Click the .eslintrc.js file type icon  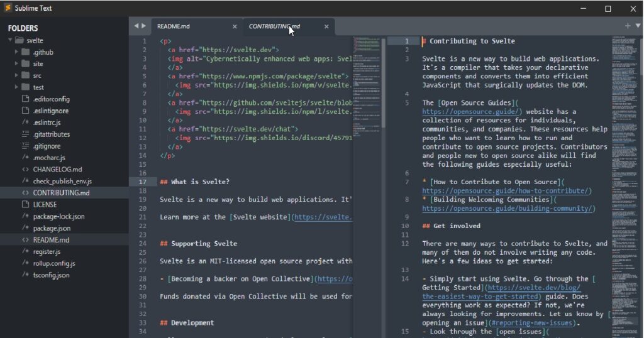(25, 123)
